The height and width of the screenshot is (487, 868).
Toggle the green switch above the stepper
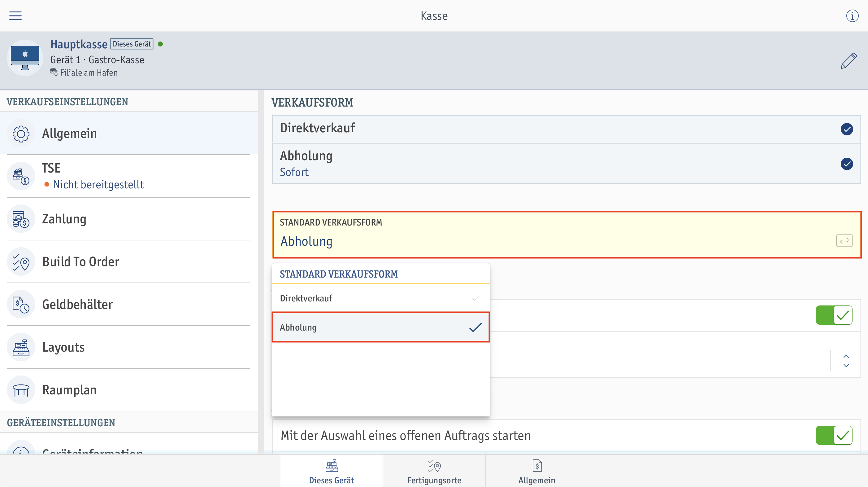(834, 315)
